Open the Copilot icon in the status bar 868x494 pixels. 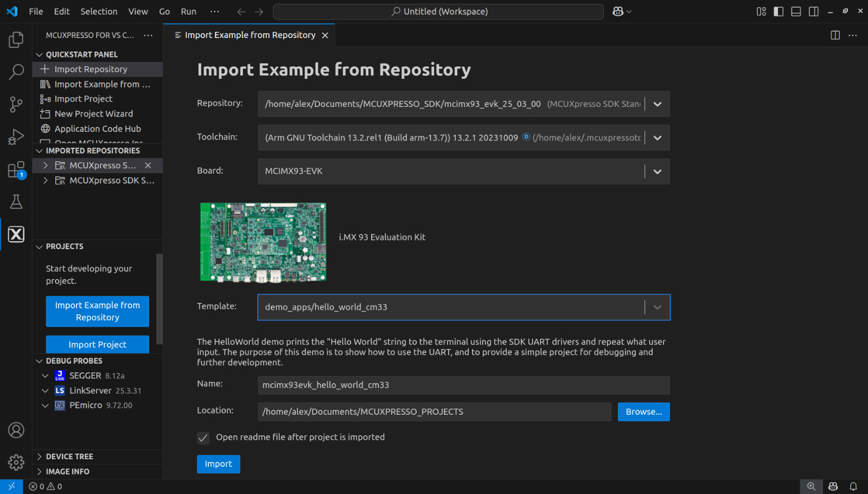point(833,486)
